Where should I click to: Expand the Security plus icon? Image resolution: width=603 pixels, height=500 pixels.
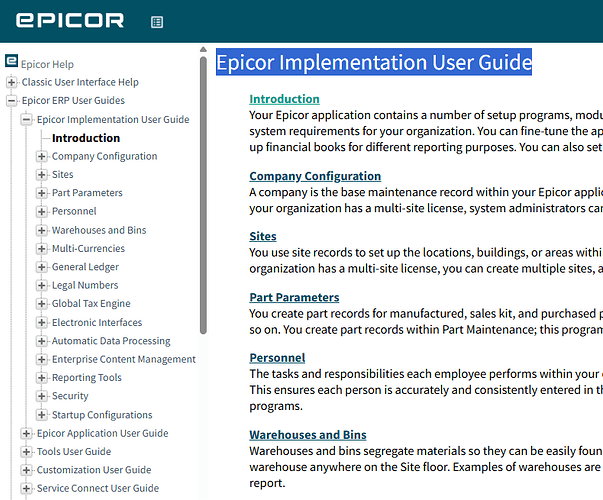coord(42,396)
